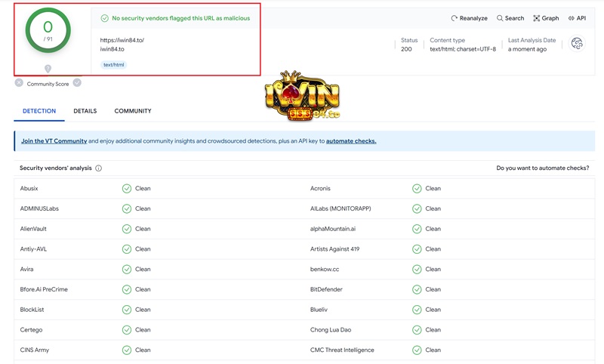Click the Abusix vendor name
Image resolution: width=604 pixels, height=364 pixels.
point(29,188)
